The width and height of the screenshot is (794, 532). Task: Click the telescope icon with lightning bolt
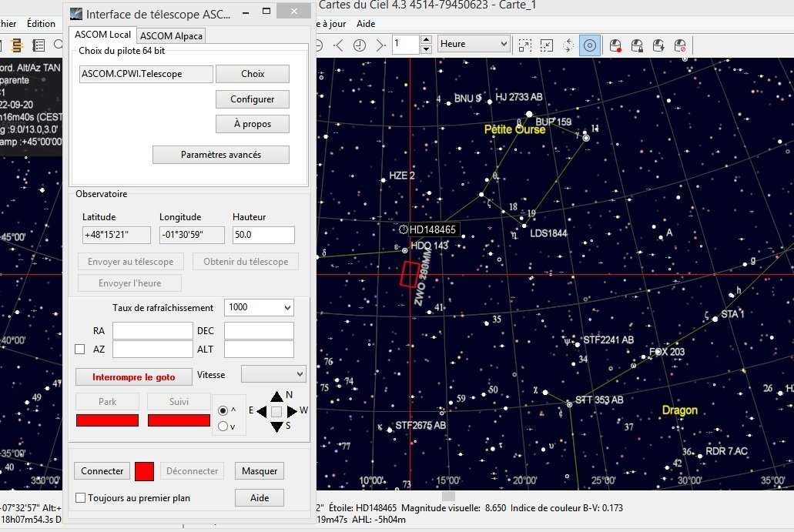[658, 45]
